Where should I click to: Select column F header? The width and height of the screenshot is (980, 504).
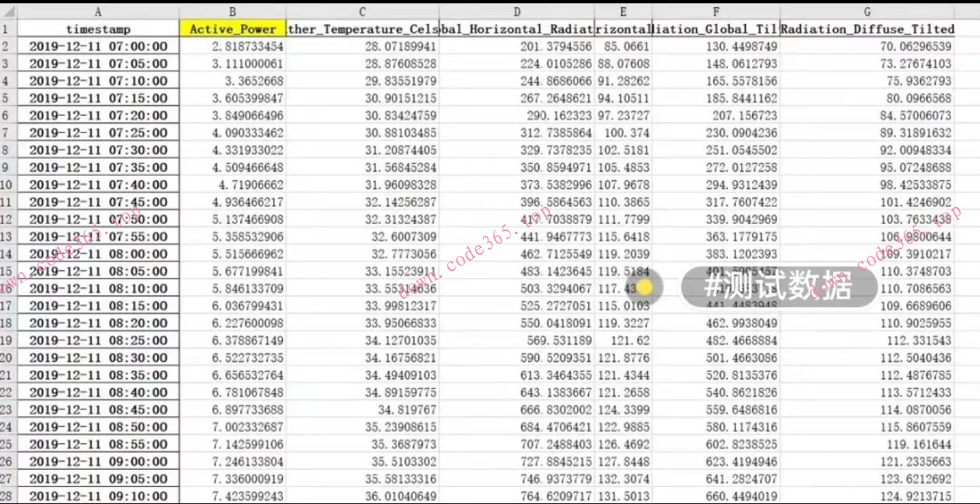(716, 12)
